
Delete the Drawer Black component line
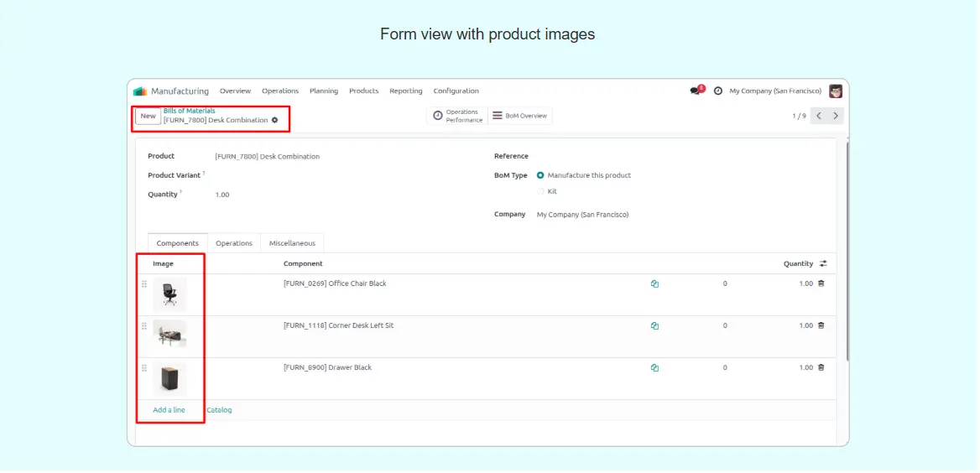[821, 367]
